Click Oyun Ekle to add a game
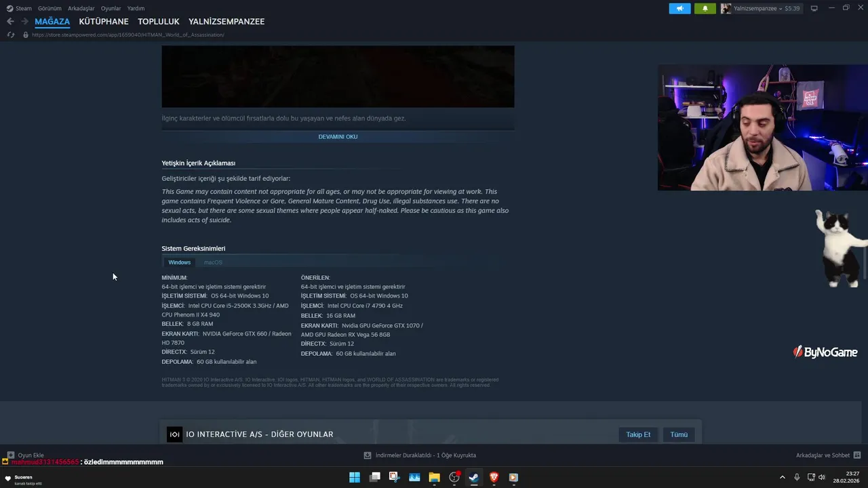Screen dimensions: 868x488 (x=26, y=455)
